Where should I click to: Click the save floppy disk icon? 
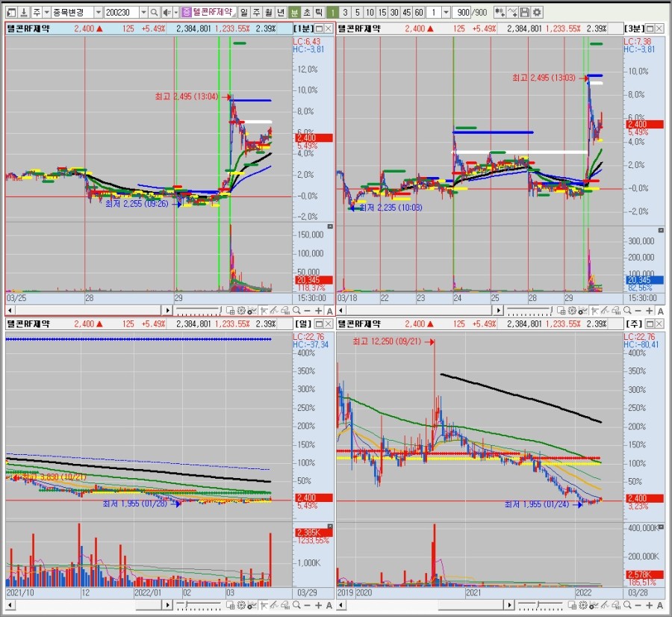tap(525, 13)
